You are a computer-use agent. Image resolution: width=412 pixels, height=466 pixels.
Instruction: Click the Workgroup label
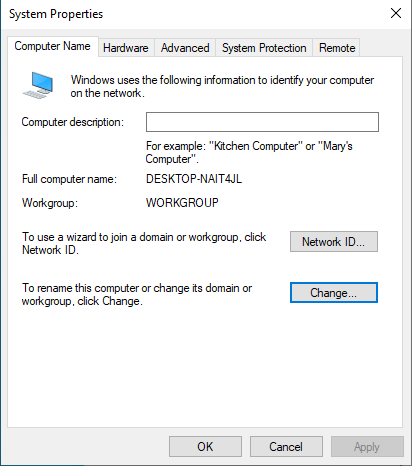[x=50, y=203]
